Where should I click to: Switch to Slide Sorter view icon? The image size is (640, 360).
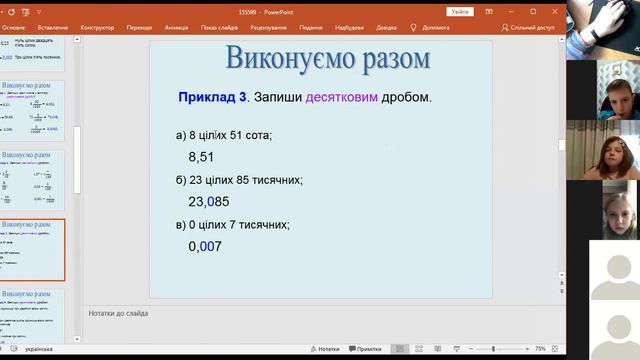(419, 349)
